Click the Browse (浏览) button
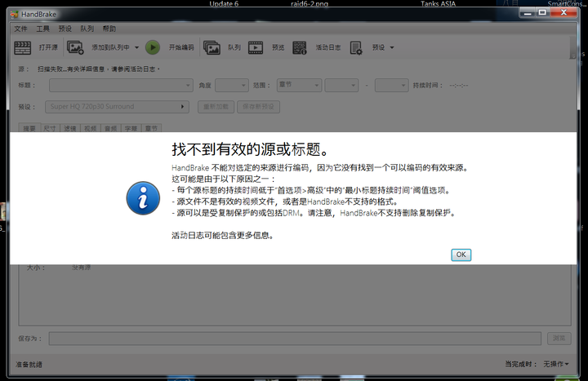This screenshot has width=588, height=381. 559,338
